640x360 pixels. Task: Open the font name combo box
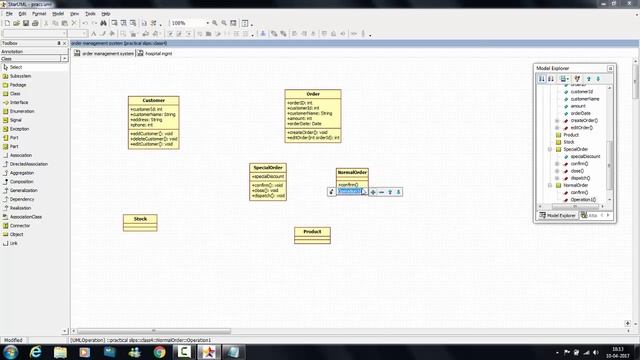tap(64, 34)
